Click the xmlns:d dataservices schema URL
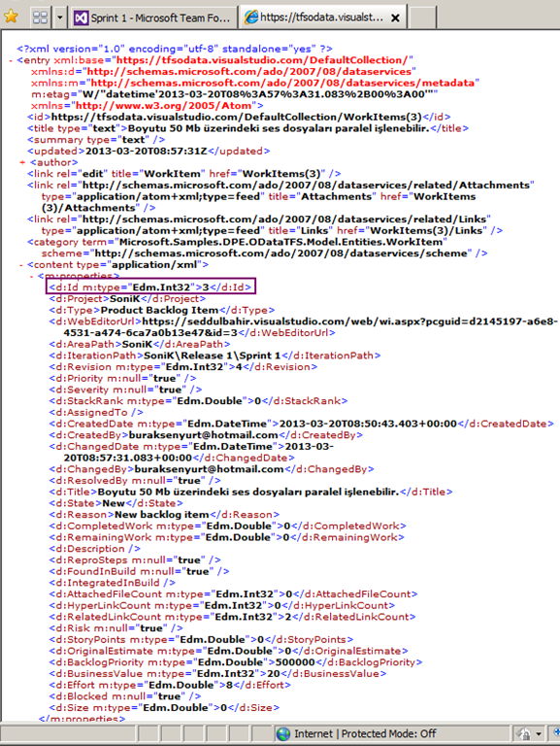The image size is (560, 746). point(248,71)
